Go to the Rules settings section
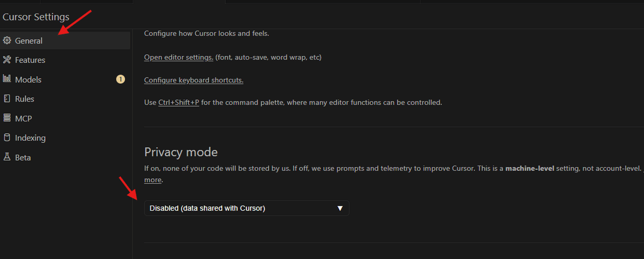 [x=25, y=99]
